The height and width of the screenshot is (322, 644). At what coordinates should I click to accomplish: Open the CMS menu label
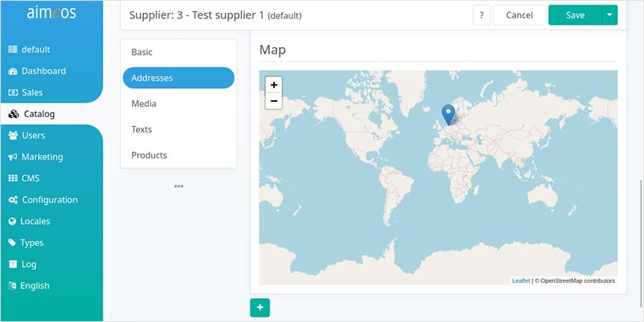(x=31, y=178)
